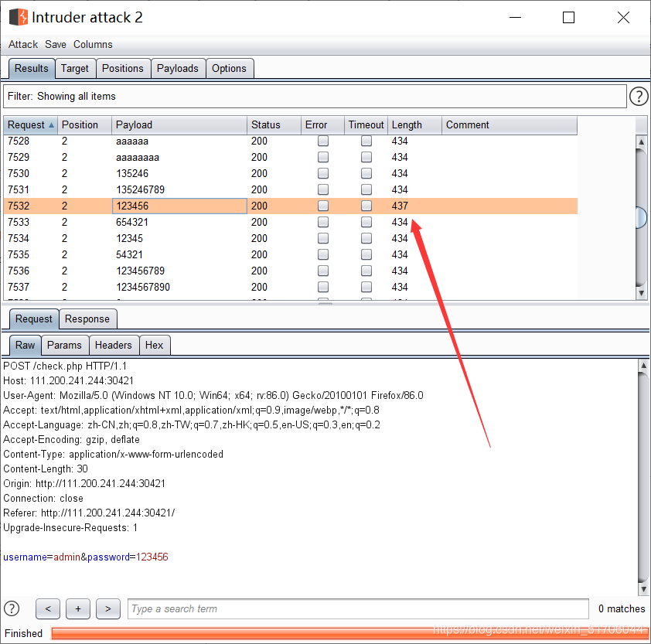Click the length value 437

(x=400, y=206)
